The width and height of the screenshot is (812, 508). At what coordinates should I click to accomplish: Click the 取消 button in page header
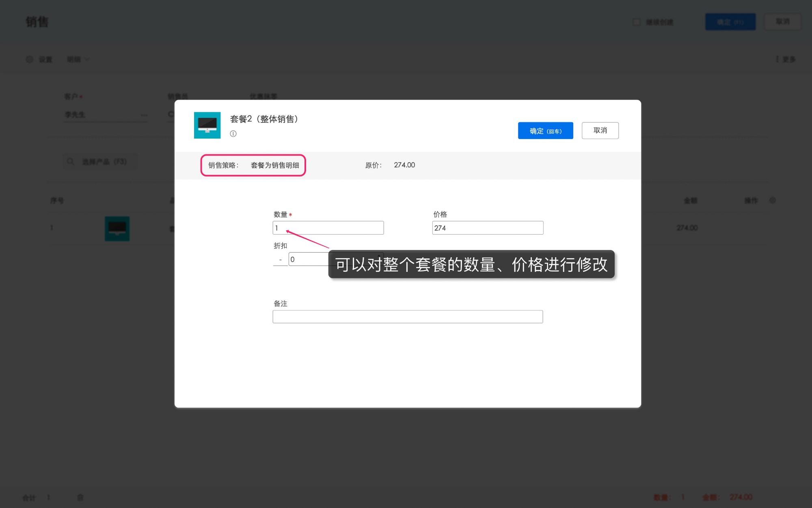click(782, 22)
